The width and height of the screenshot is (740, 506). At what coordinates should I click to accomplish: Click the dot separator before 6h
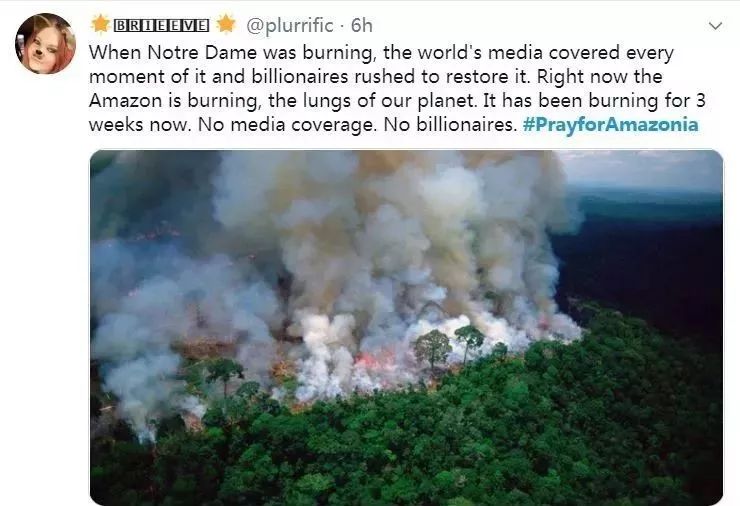coord(342,26)
